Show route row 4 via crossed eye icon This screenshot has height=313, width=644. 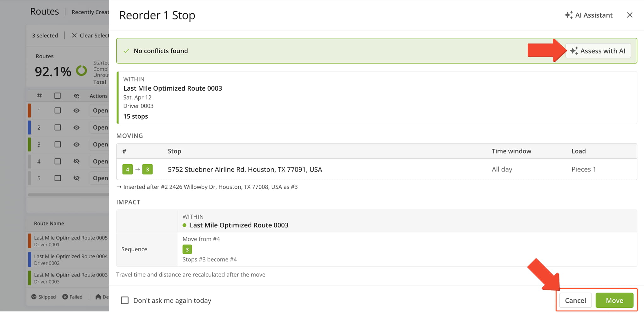(x=76, y=161)
